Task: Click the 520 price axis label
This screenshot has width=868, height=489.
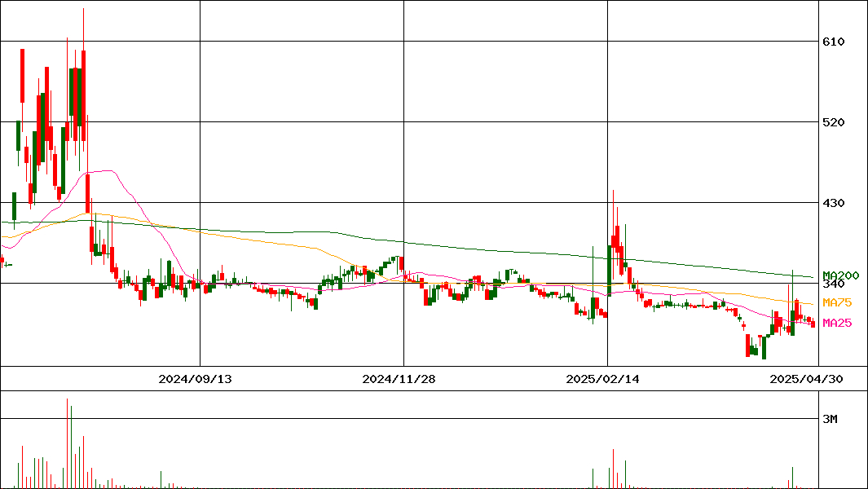Action: 834,122
